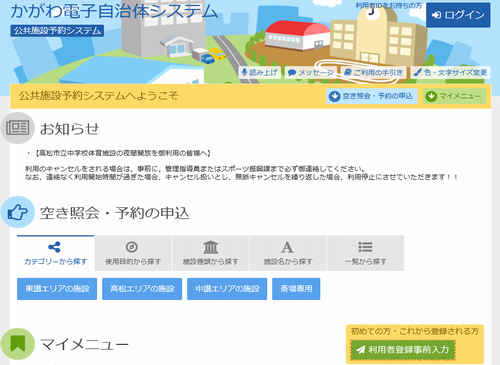Screen dimensions: 500x365
Task: Click the マイメニュー section heading
Action: [x=84, y=344]
